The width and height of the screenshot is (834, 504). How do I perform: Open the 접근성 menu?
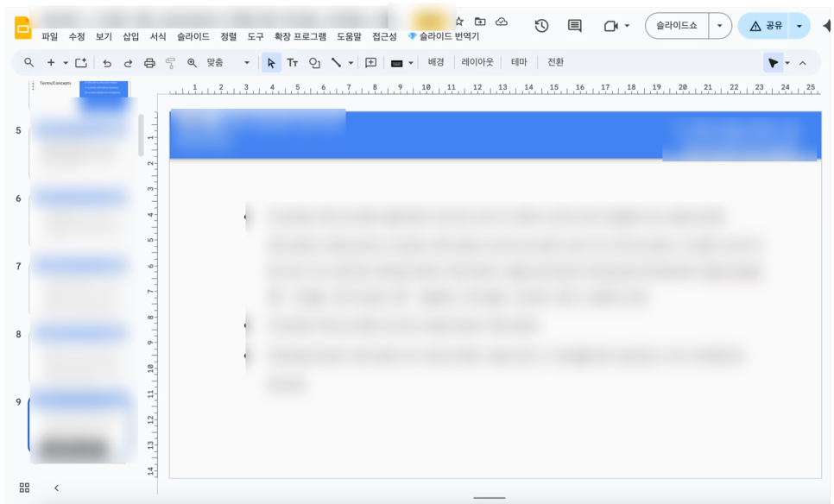point(384,37)
